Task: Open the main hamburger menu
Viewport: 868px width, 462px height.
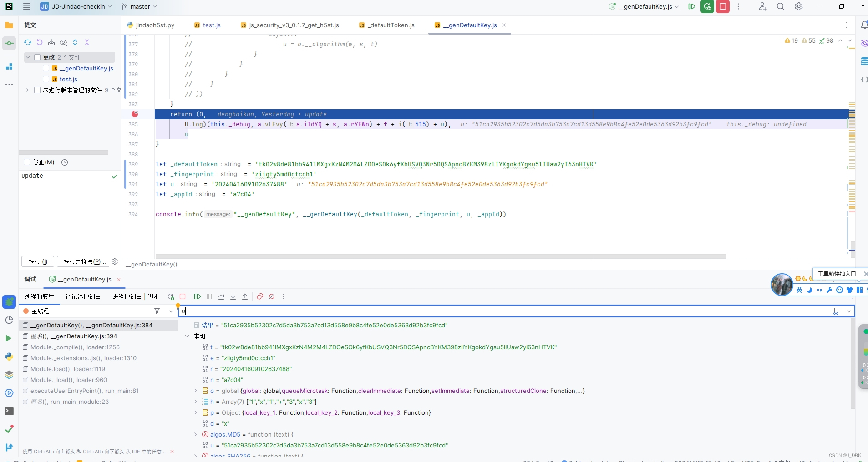Action: point(27,6)
